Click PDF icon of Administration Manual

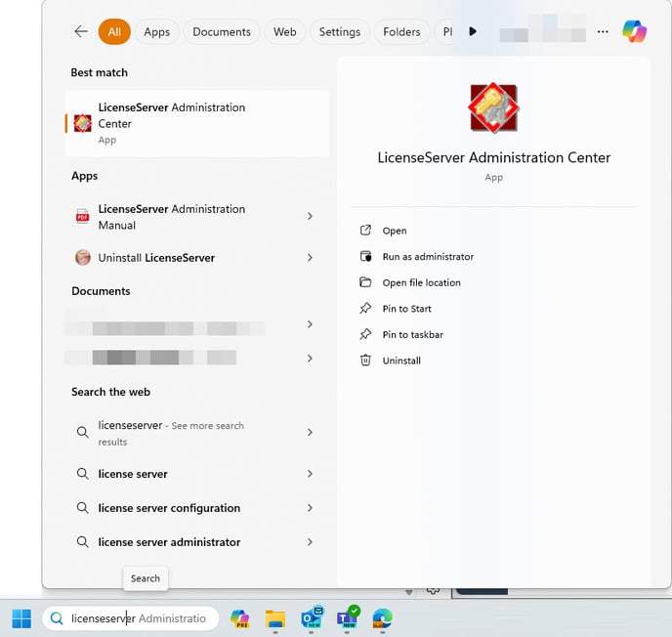point(82,217)
